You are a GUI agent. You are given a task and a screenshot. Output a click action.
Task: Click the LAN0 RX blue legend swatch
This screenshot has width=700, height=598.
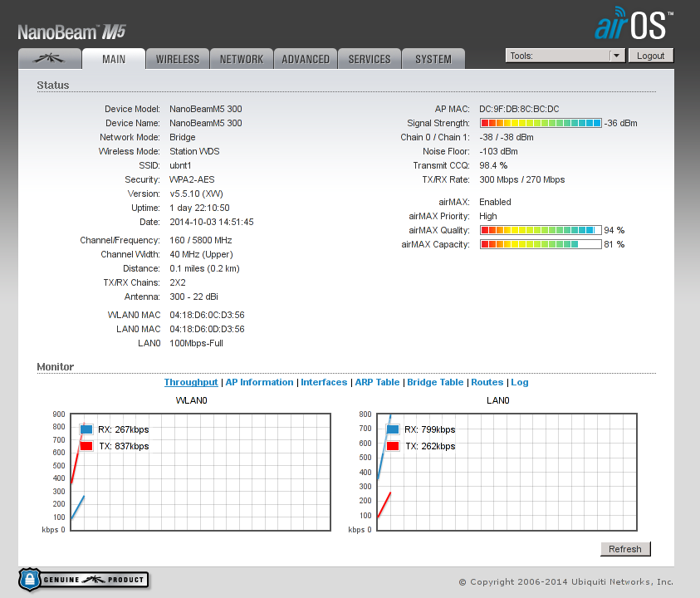point(393,429)
